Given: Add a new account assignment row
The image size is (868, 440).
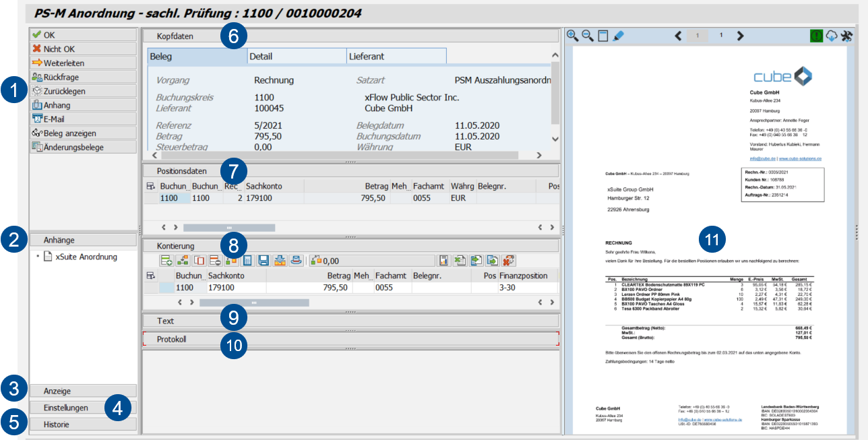Looking at the screenshot, I should click(166, 260).
